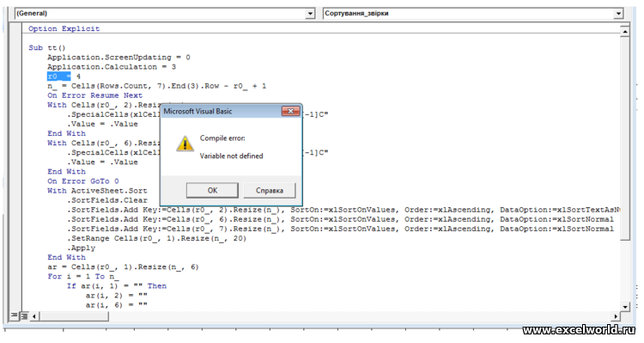Click 'Variable not defined' message text

click(231, 156)
